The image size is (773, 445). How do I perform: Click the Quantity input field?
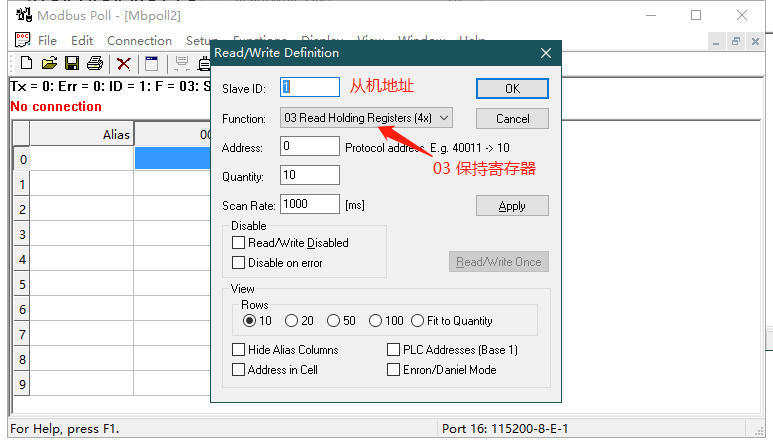tap(310, 175)
